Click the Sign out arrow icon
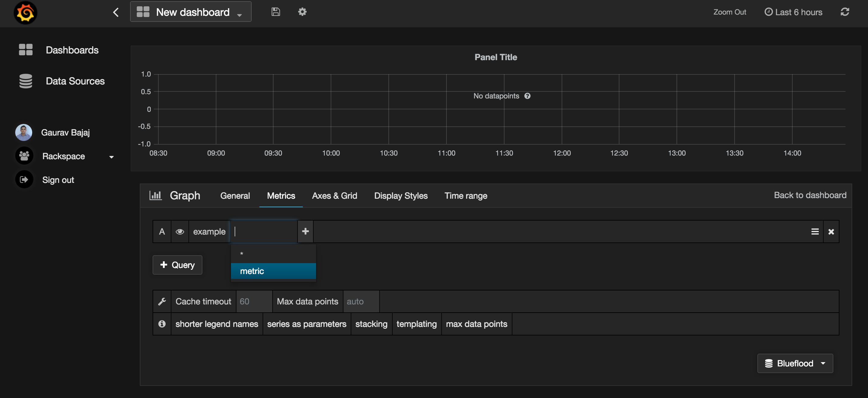The height and width of the screenshot is (398, 868). [x=24, y=180]
